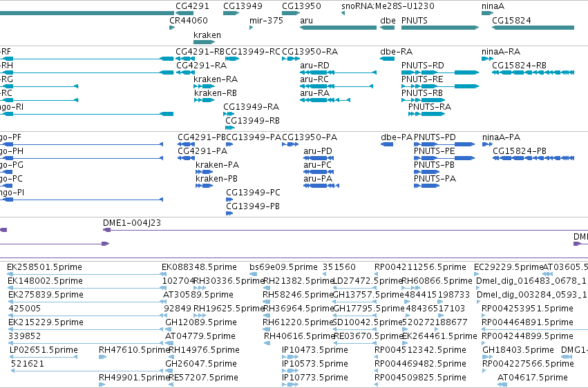Viewport: 588px width, 388px height.
Task: Click EST label EK258501.5prime
Action: [x=44, y=267]
